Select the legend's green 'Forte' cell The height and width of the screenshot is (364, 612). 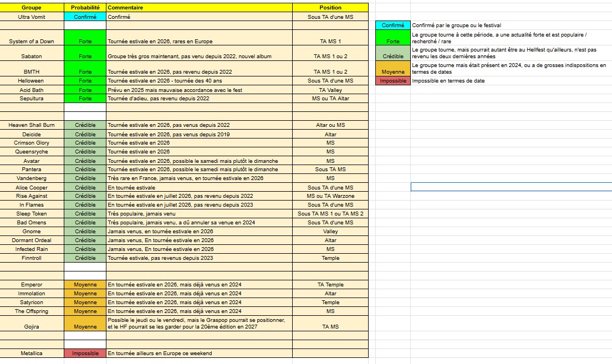click(x=392, y=38)
